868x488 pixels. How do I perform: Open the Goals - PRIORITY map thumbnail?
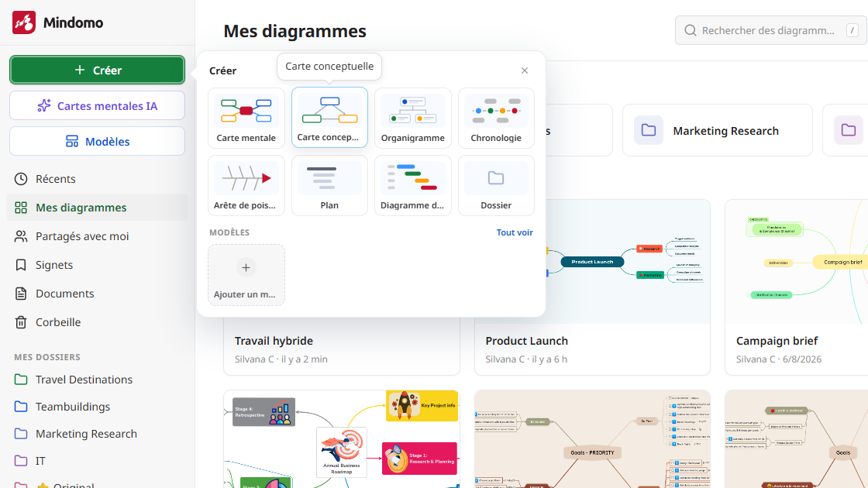click(592, 439)
